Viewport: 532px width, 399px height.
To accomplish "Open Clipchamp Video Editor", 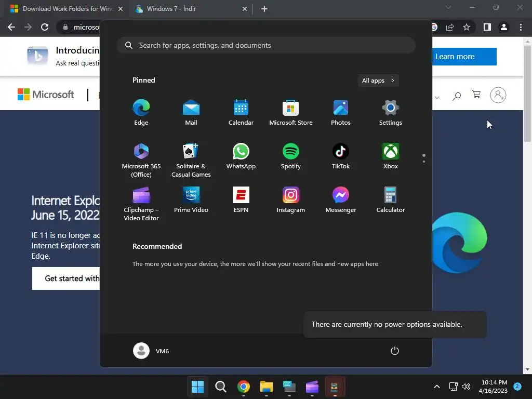I will tap(141, 204).
